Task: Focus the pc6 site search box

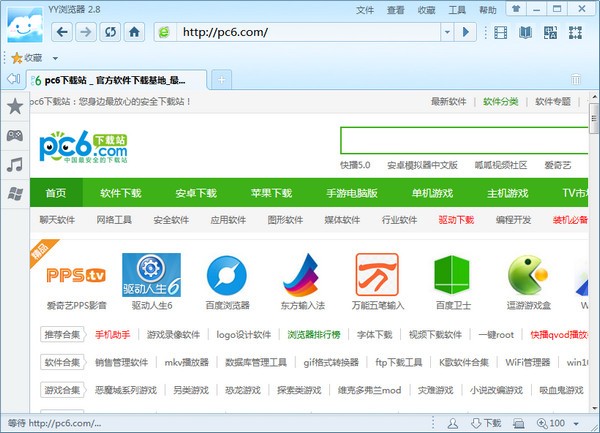Action: [x=464, y=141]
